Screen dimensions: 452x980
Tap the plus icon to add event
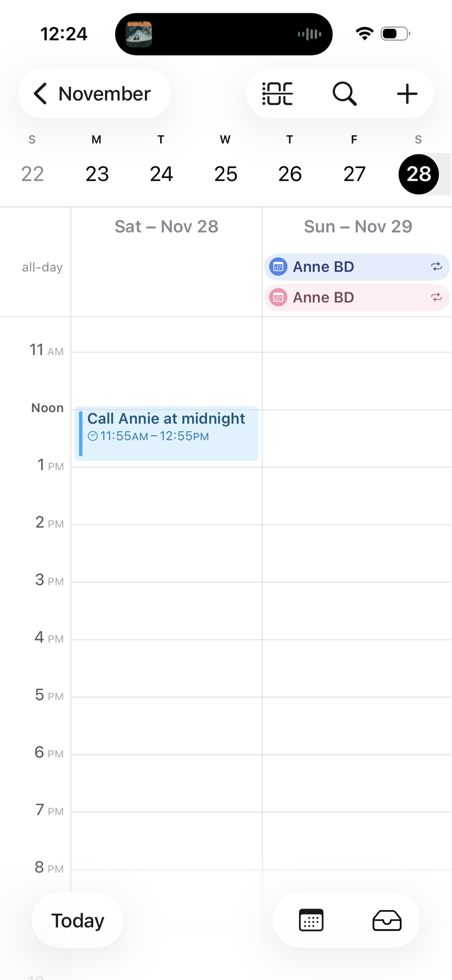[407, 94]
